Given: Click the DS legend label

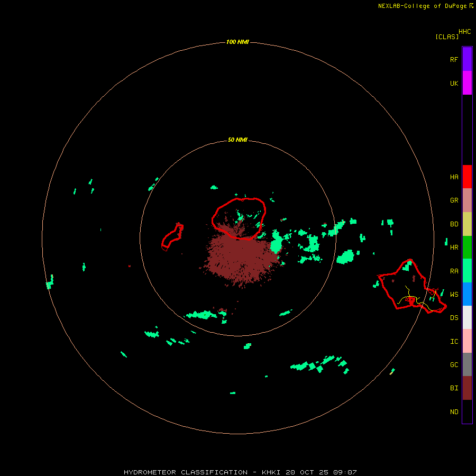Looking at the screenshot, I should (454, 318).
